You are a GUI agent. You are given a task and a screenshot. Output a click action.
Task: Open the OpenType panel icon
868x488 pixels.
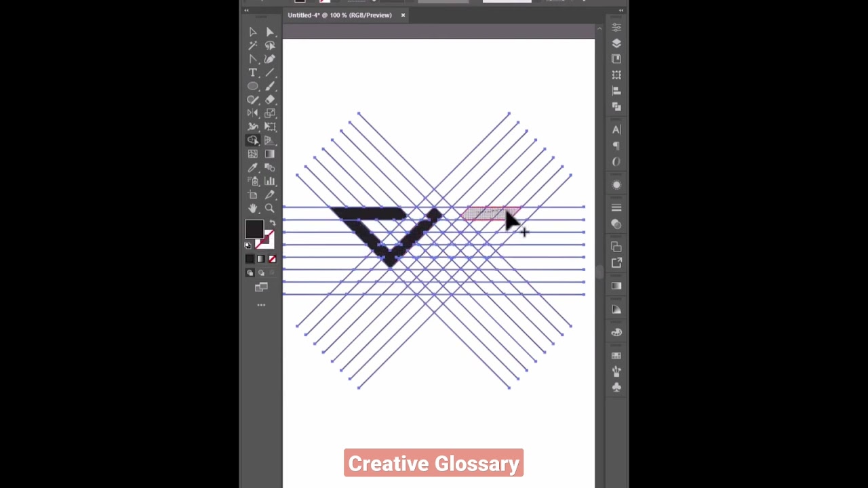[616, 162]
